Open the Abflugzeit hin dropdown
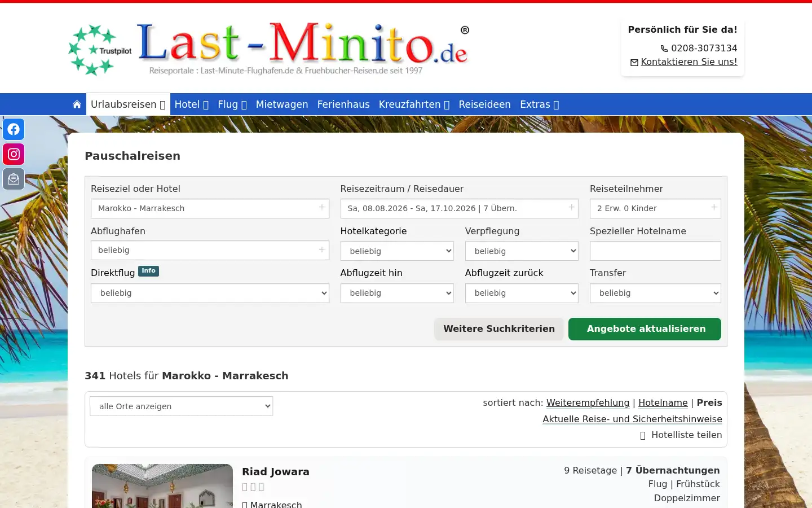The width and height of the screenshot is (812, 508). click(x=397, y=293)
